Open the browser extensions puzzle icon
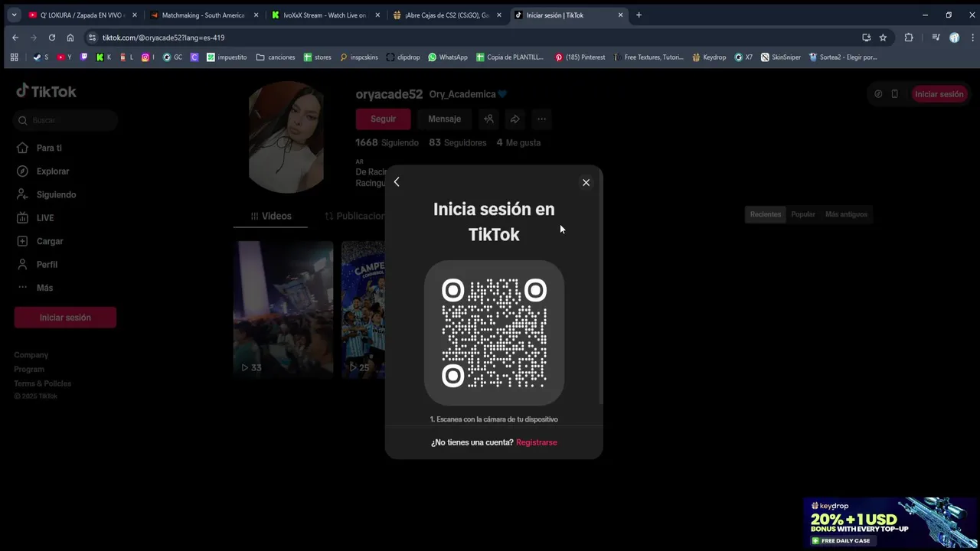 [909, 37]
